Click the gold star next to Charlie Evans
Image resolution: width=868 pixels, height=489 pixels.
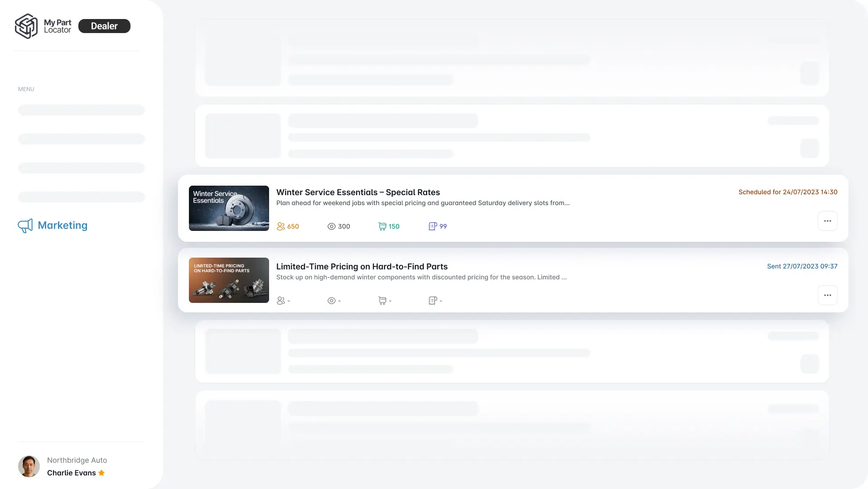tap(101, 473)
